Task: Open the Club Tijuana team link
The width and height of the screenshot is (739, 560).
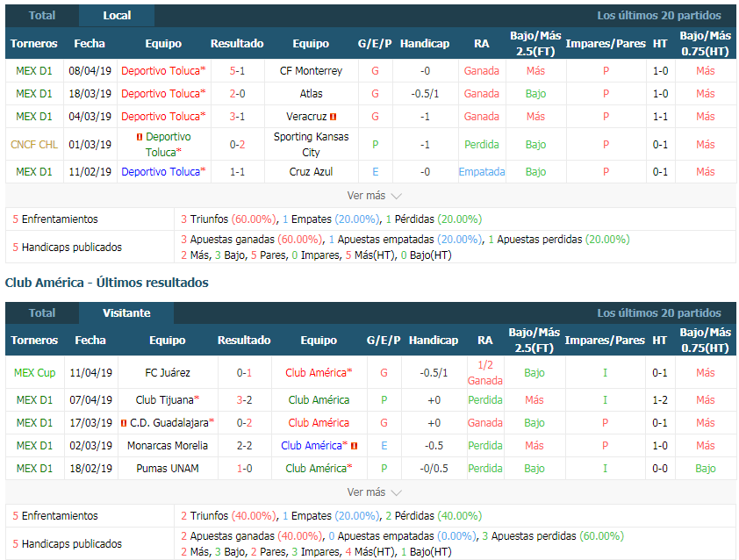Action: coord(164,400)
